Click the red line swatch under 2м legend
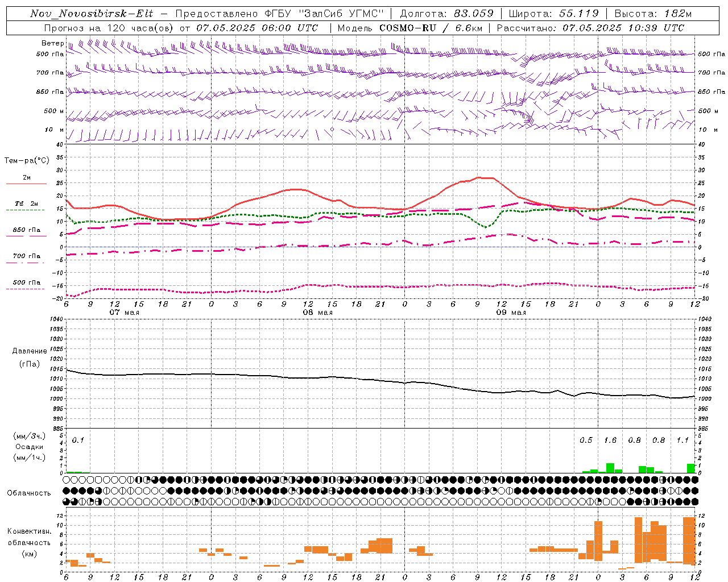Image resolution: width=728 pixels, height=582 pixels. pos(26,184)
